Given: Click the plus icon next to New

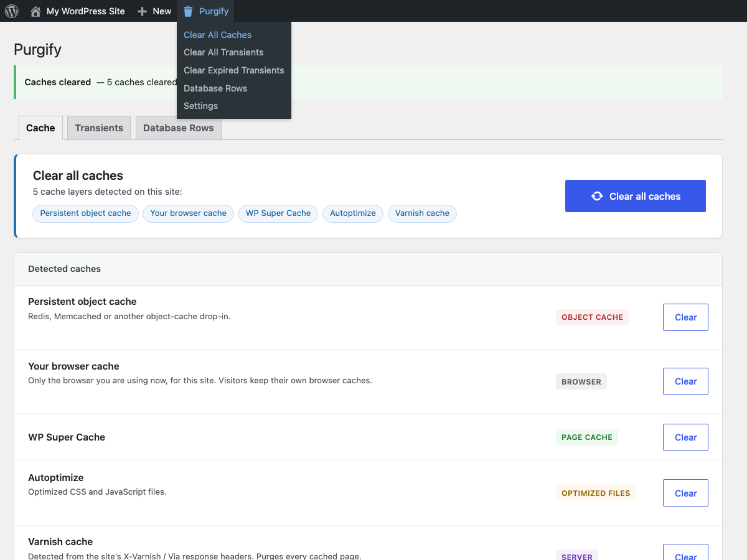Looking at the screenshot, I should [143, 11].
